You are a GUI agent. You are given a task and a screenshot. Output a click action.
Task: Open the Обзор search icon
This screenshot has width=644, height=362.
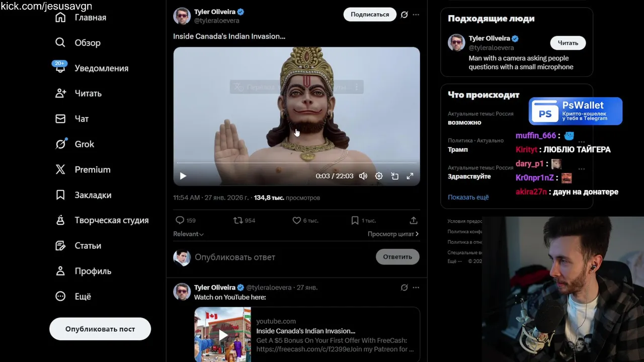60,43
